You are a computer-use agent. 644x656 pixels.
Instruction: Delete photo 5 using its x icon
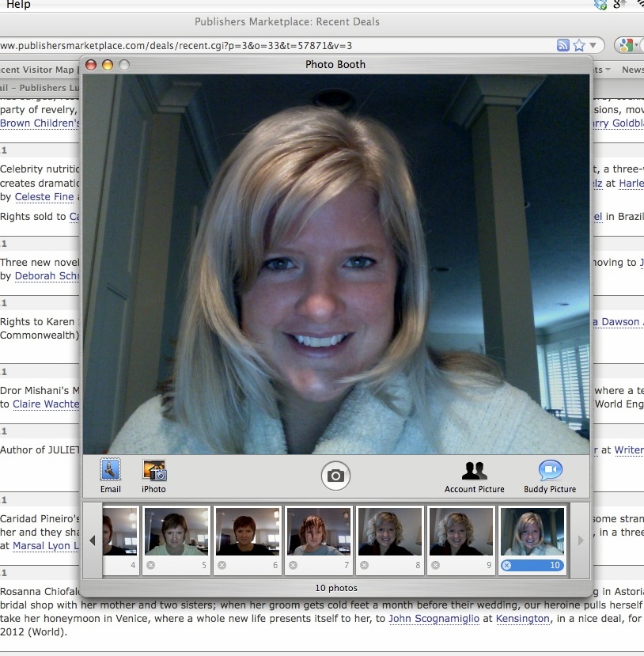150,565
